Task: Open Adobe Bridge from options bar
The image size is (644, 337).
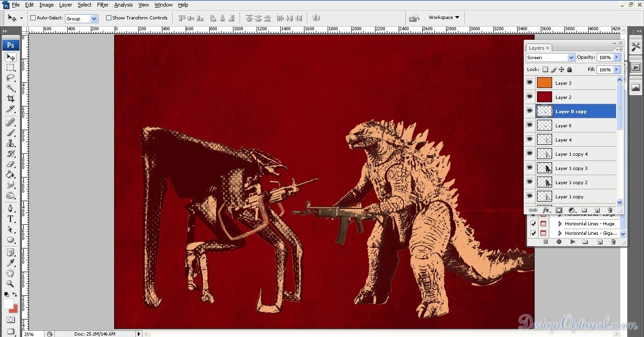Action: [x=414, y=18]
